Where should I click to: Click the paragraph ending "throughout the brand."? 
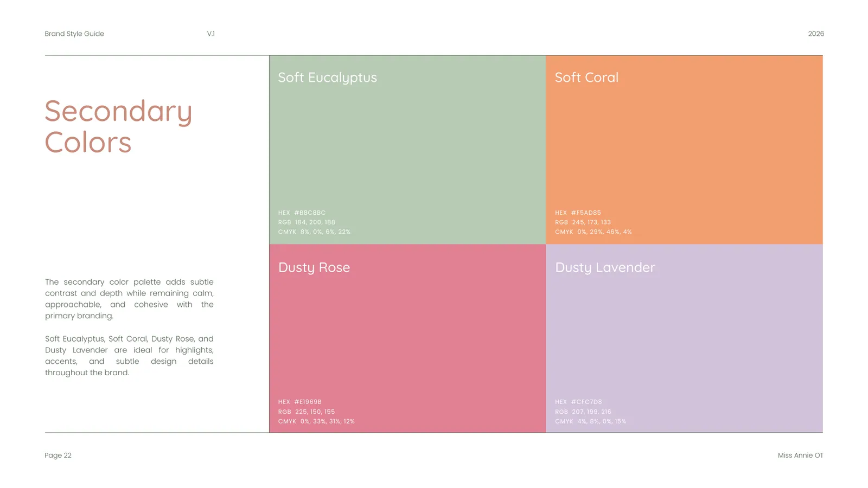point(129,356)
